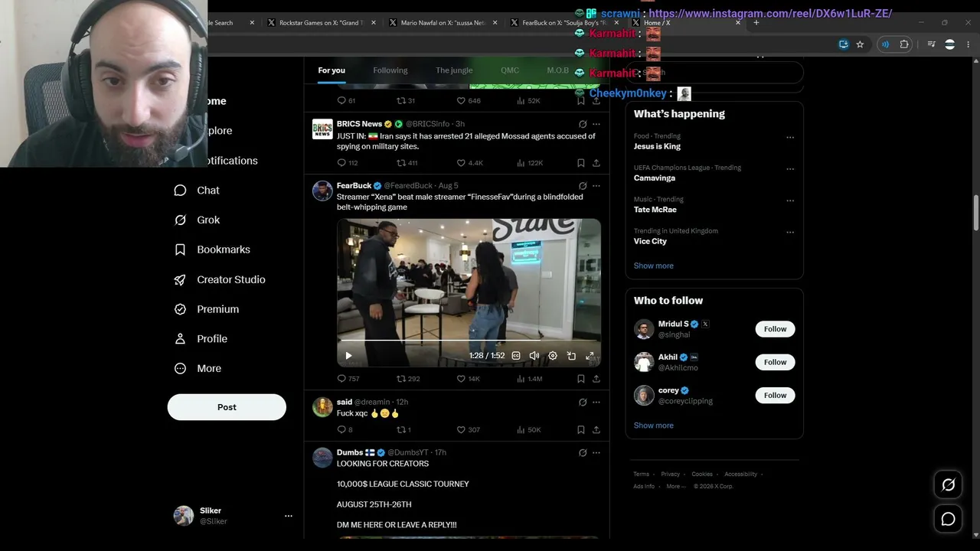This screenshot has width=980, height=551.
Task: Open the Privacy footer link
Action: coord(670,474)
